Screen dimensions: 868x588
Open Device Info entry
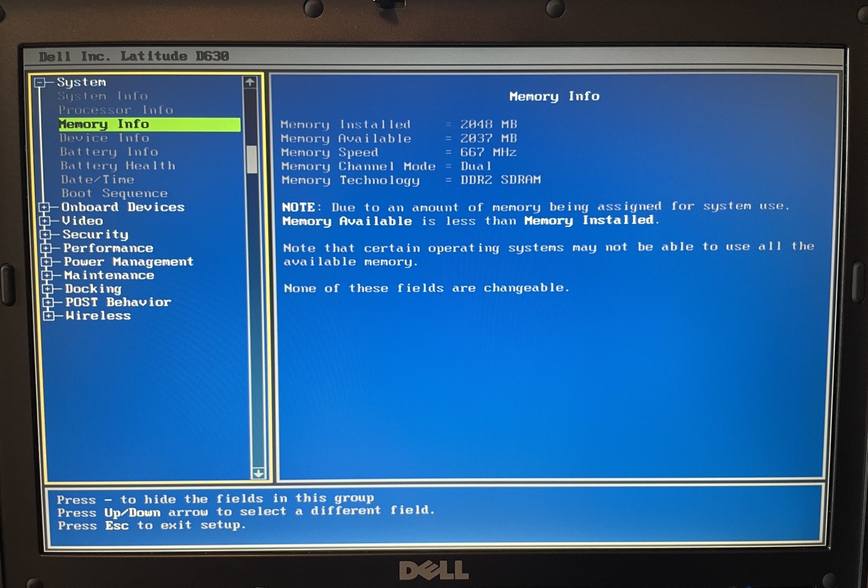pos(104,138)
